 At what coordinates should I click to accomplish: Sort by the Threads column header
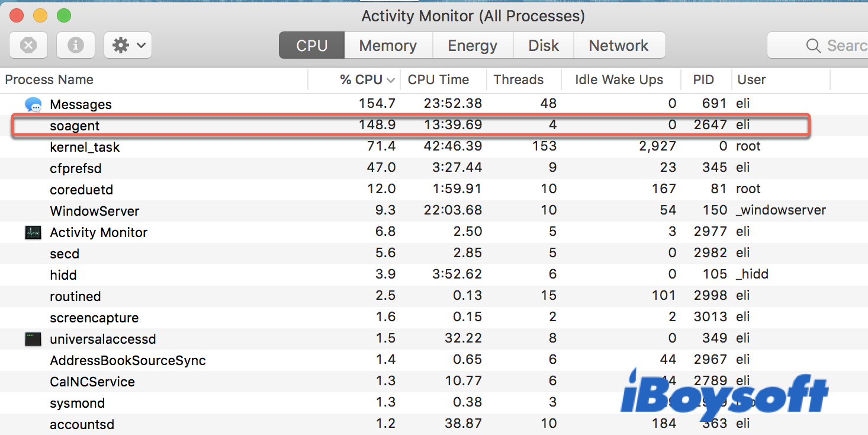(x=518, y=80)
